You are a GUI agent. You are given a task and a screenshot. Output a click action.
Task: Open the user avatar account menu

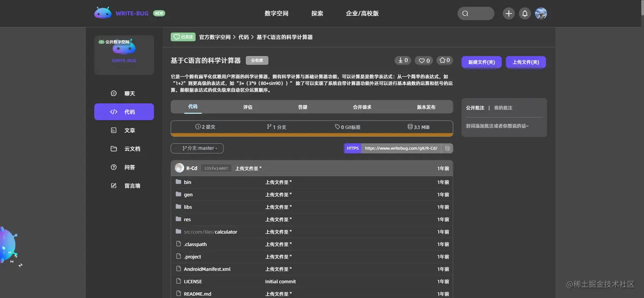pos(541,13)
